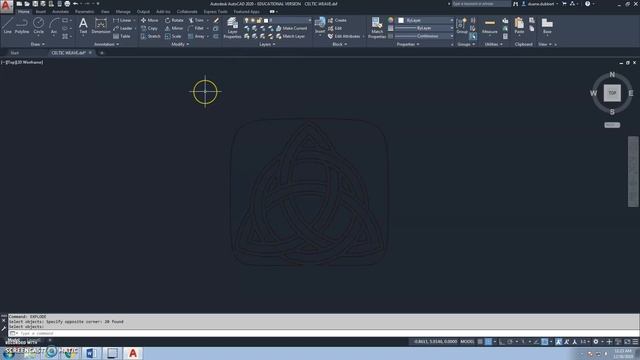Screen dimensions: 640x360
Task: Expand the Properties panel
Action: pyautogui.click(x=408, y=44)
